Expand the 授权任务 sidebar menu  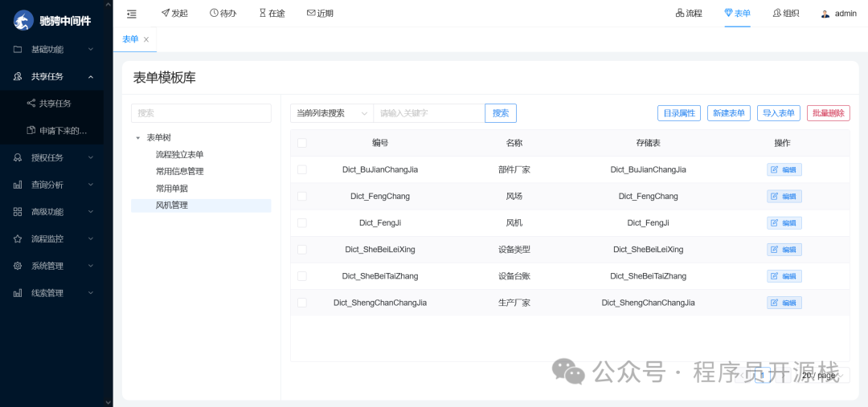tap(52, 157)
